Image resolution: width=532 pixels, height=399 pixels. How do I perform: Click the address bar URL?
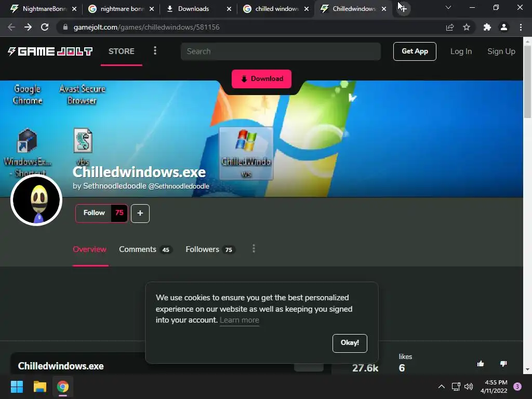point(147,27)
